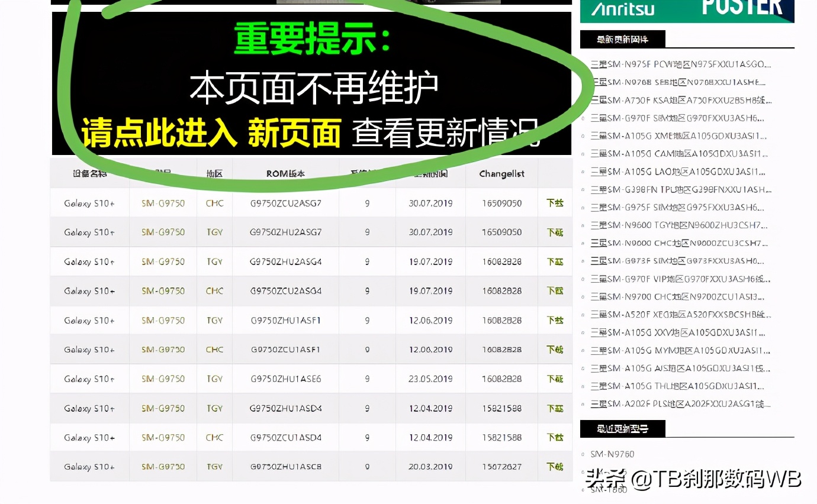This screenshot has height=504, width=817.
Task: Open sidebar link 三星SM-A520F firmware
Action: click(681, 315)
